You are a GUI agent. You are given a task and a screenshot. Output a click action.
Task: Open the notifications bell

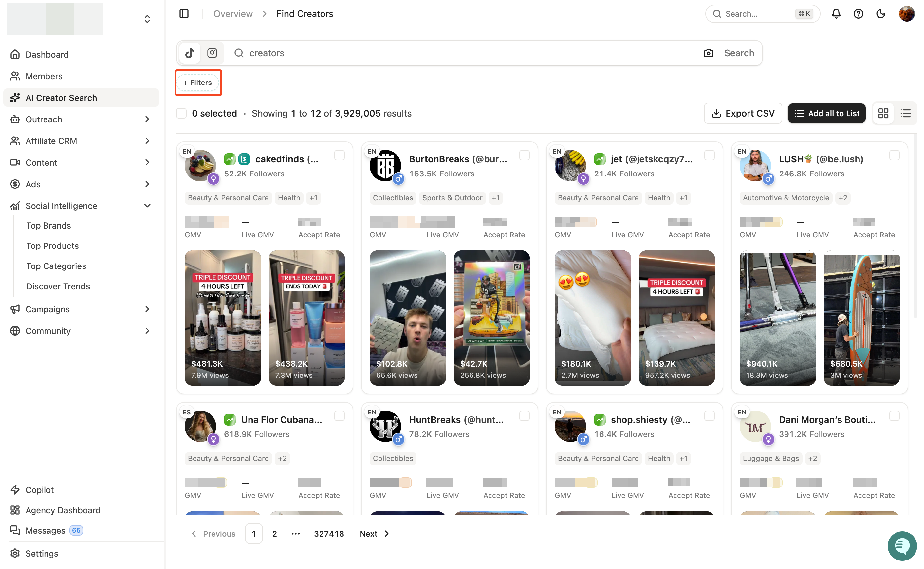(x=836, y=14)
